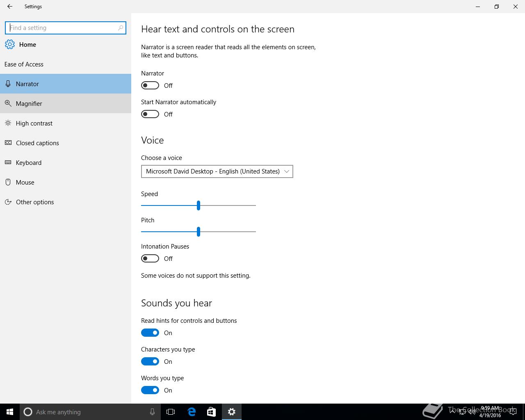525x420 pixels.
Task: Click the Ask me anything search box
Action: pos(89,412)
